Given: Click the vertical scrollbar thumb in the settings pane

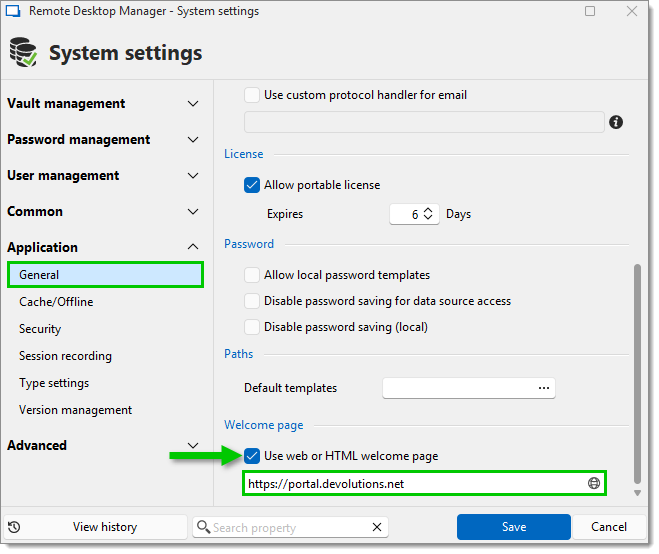Looking at the screenshot, I should pos(637,374).
